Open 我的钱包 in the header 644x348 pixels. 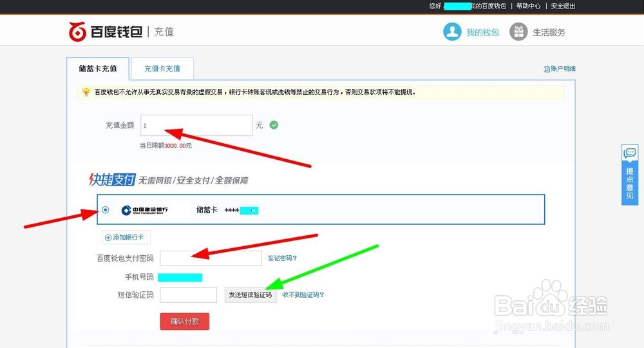tap(482, 32)
